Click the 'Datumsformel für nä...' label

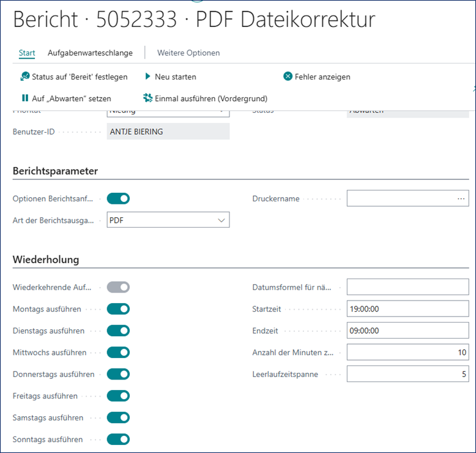[292, 288]
